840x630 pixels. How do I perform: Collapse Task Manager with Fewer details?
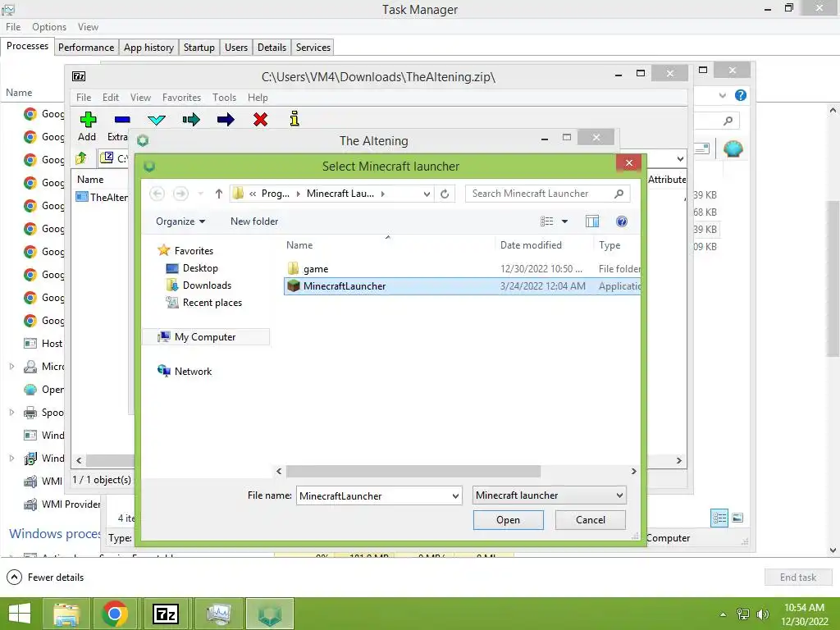point(46,577)
